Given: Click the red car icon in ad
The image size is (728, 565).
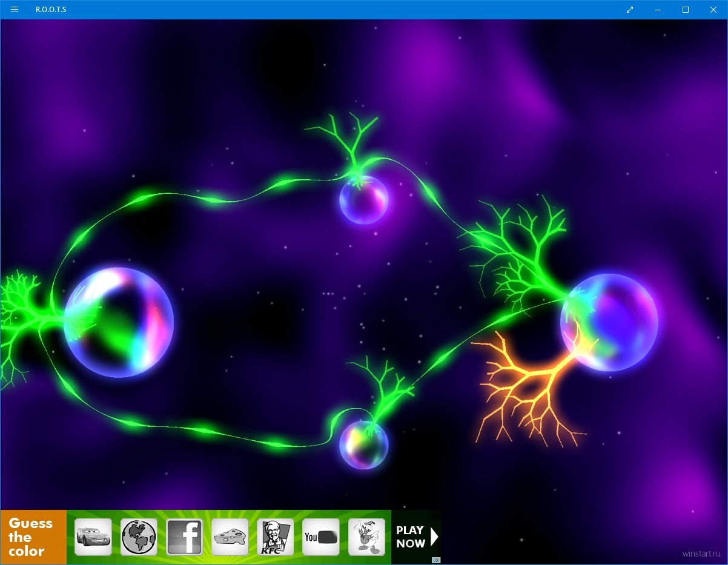Looking at the screenshot, I should coord(93,537).
